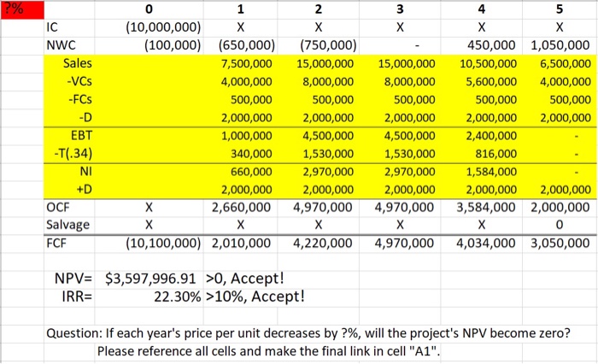Select IRR result 22.30%

pos(178,296)
